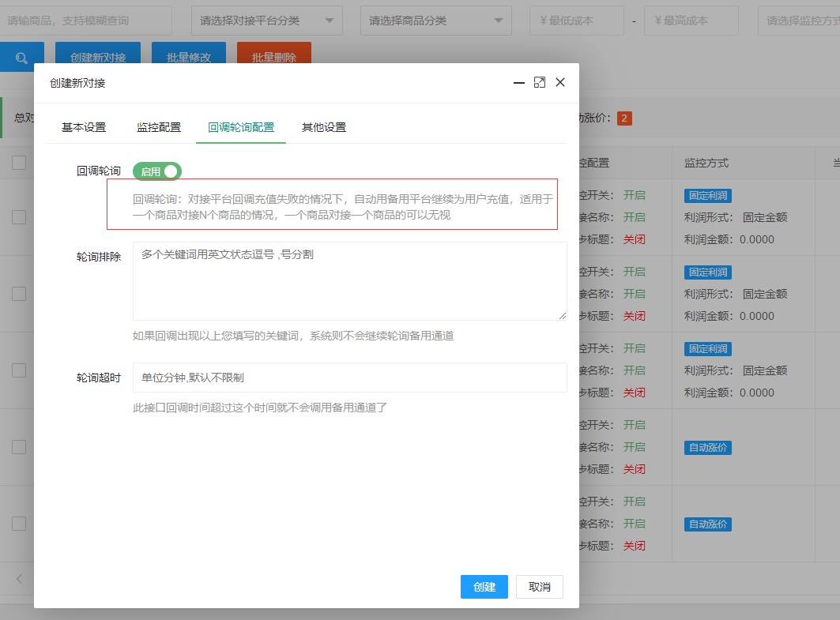This screenshot has width=840, height=620.
Task: Check the third table row checkbox
Action: tap(19, 370)
